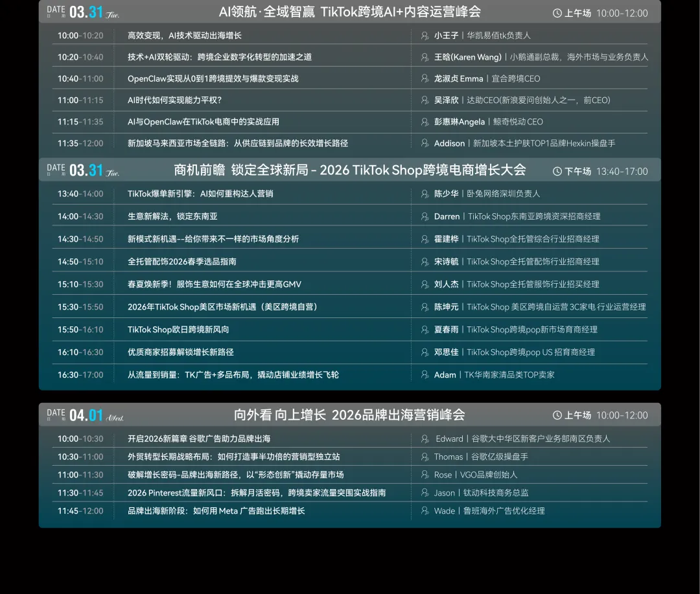Click the person icon next to Wade
700x594 pixels.
(425, 511)
